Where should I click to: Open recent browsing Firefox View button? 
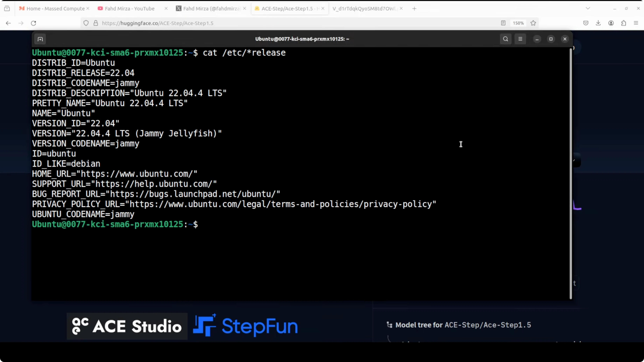click(7, 9)
